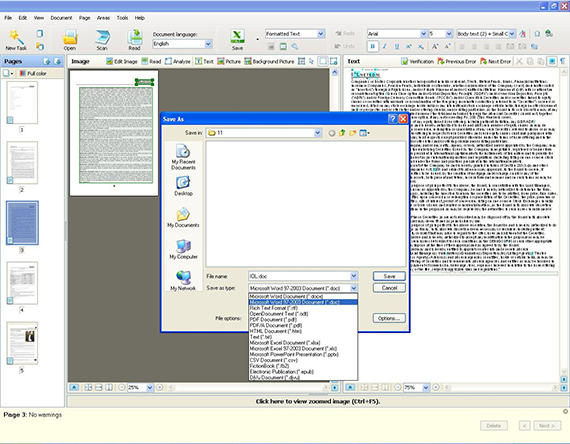Open the Tools menu

122,18
